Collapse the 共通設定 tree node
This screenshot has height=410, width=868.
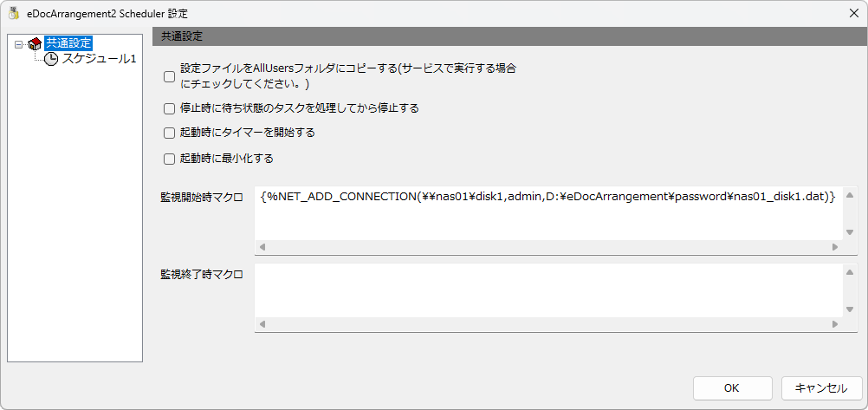point(18,43)
